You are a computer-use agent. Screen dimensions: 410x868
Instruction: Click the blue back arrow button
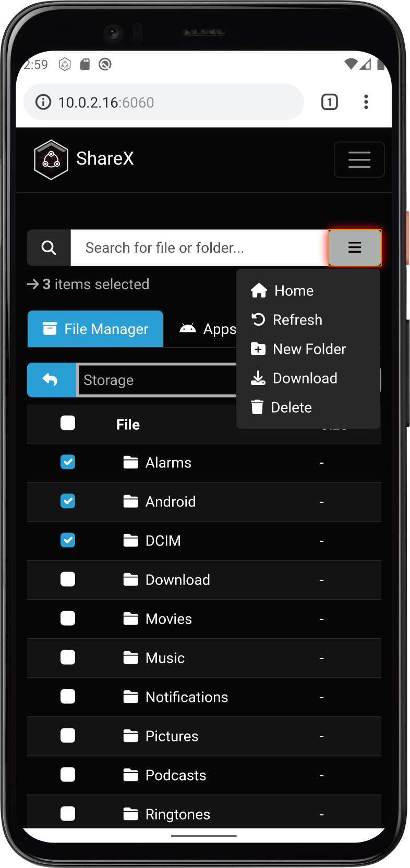click(51, 380)
